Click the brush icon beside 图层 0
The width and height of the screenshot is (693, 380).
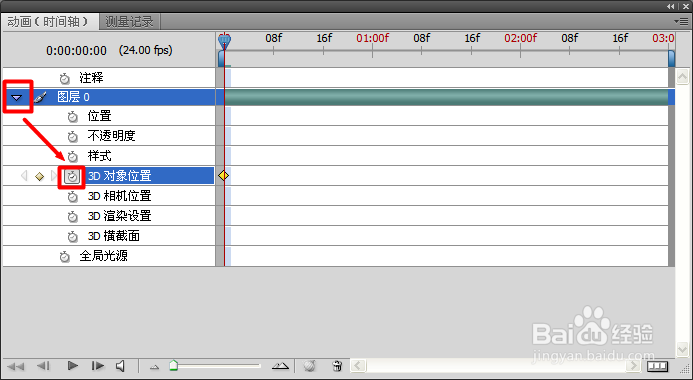point(40,97)
